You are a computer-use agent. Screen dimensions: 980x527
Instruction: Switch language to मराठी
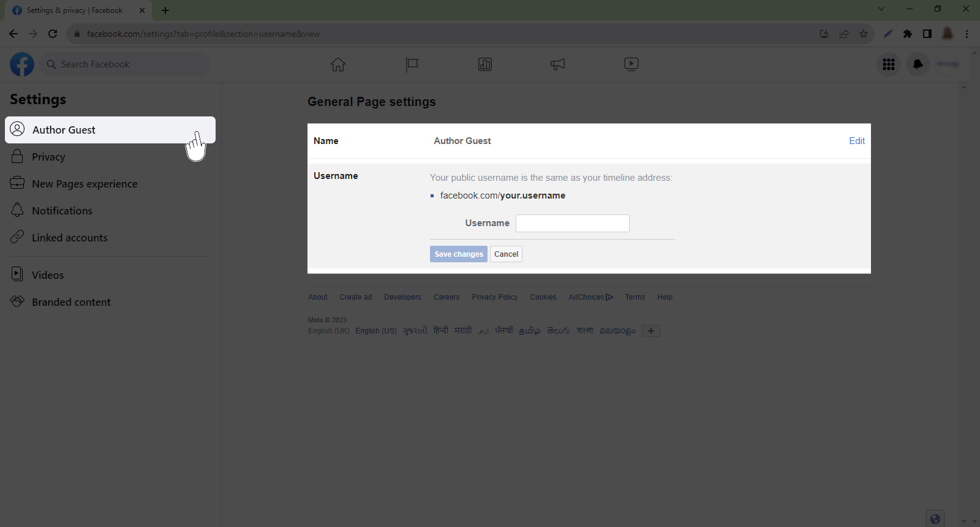point(463,330)
